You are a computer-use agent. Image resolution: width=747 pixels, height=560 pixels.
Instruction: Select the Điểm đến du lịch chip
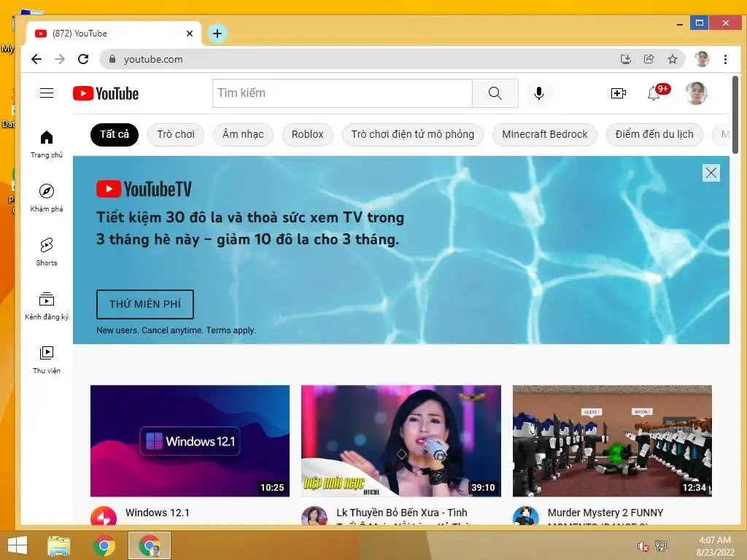pos(654,134)
